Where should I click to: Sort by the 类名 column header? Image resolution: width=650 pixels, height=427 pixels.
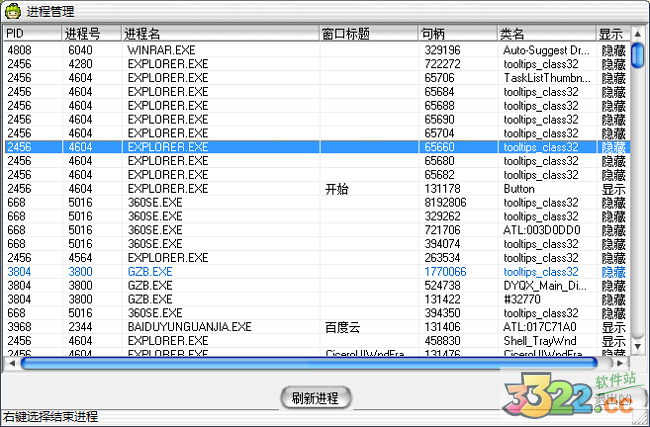click(547, 34)
